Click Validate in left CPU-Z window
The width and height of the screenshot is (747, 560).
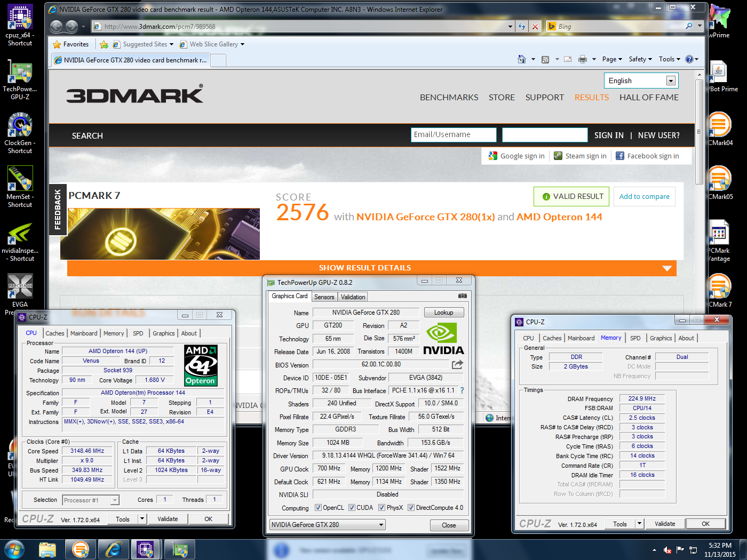tap(168, 519)
